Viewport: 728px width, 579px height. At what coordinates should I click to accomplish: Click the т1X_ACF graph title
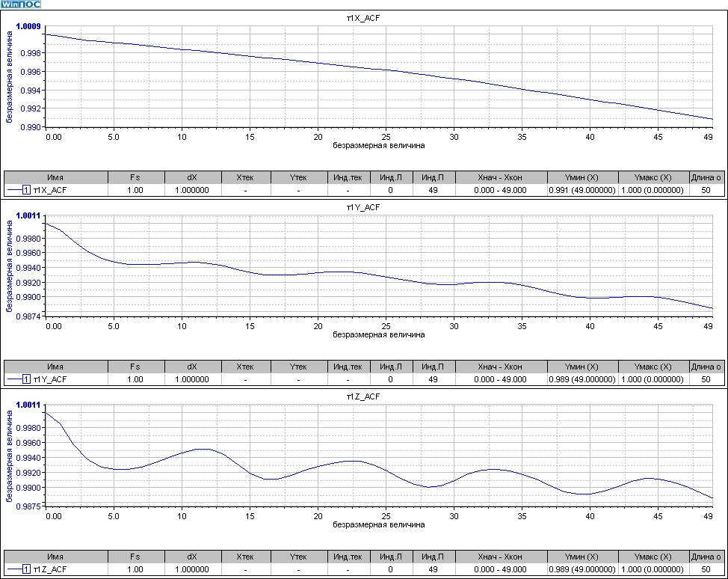point(363,16)
